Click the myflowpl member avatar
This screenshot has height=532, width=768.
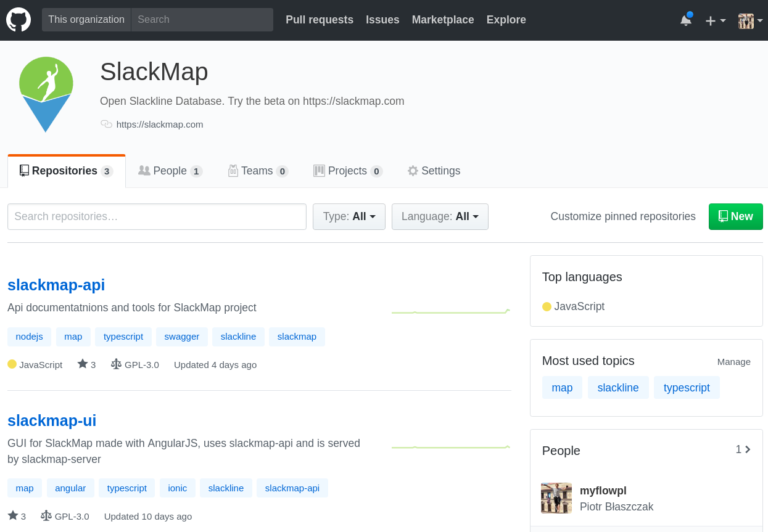[556, 498]
